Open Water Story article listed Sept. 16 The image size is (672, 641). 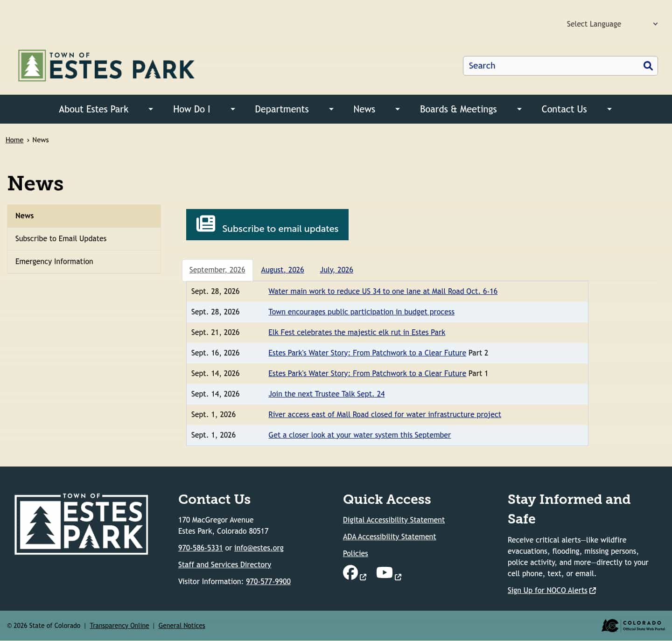point(367,353)
